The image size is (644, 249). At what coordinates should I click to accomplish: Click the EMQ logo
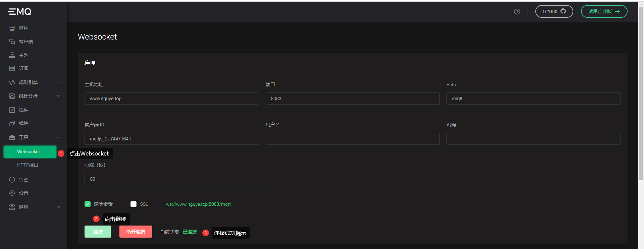(x=20, y=12)
